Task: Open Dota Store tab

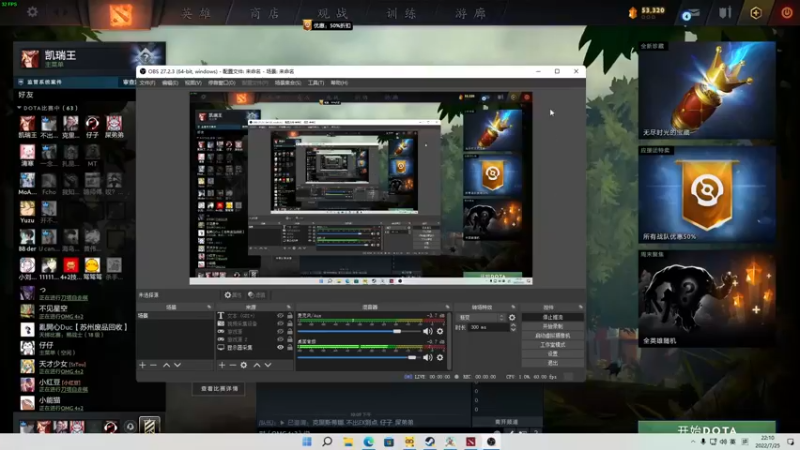Action: tap(265, 13)
